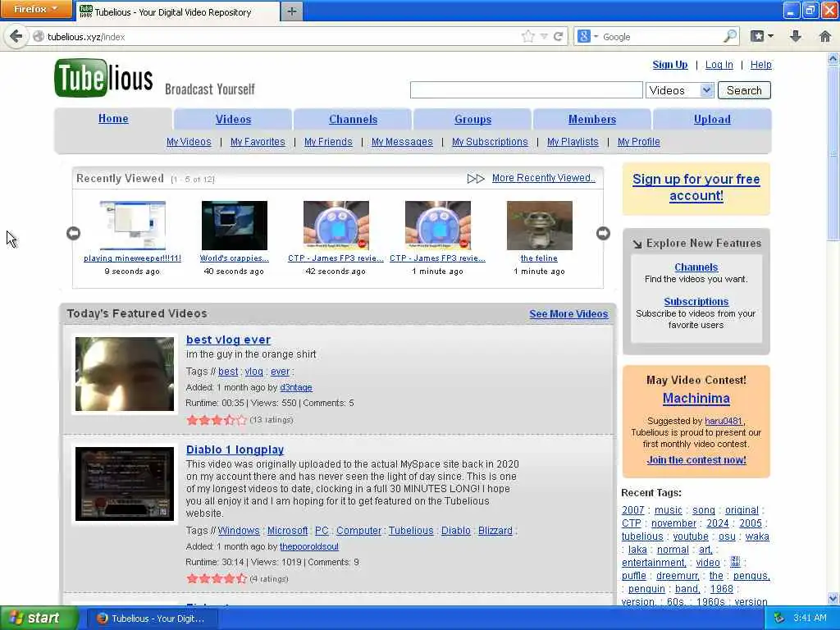Click the search magnifier in Google box
Viewport: 840px width, 630px height.
click(729, 36)
